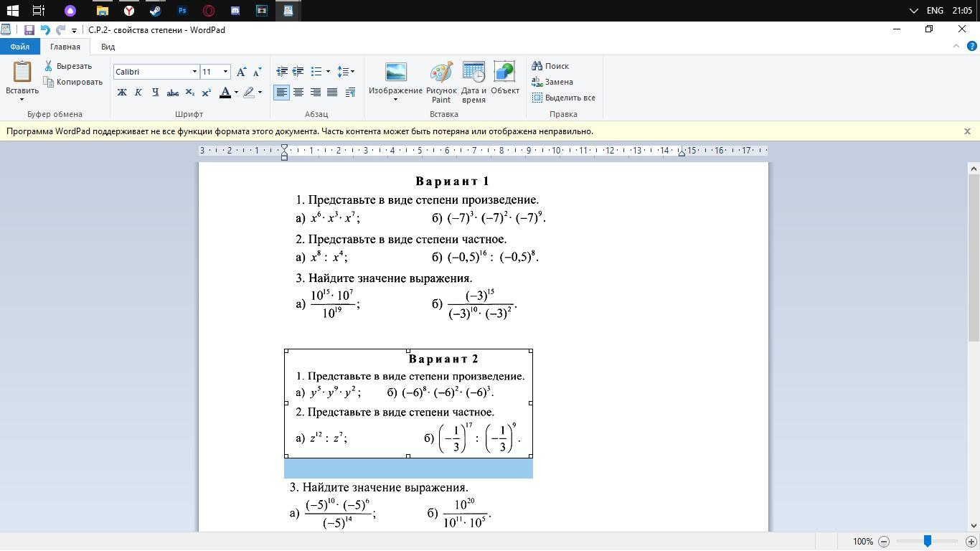
Task: Switch to the Вид tab
Action: pyautogui.click(x=108, y=47)
